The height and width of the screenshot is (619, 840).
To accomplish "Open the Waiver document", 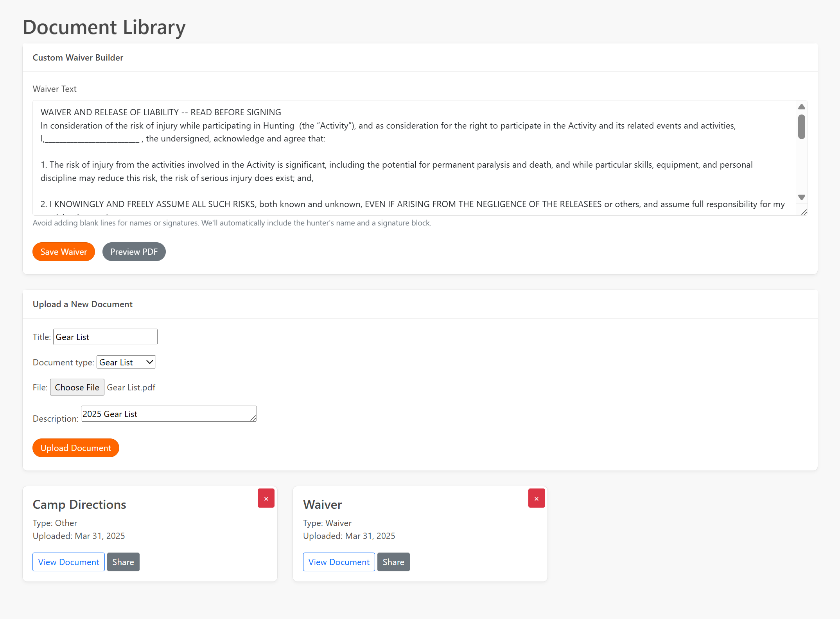I will click(x=338, y=562).
